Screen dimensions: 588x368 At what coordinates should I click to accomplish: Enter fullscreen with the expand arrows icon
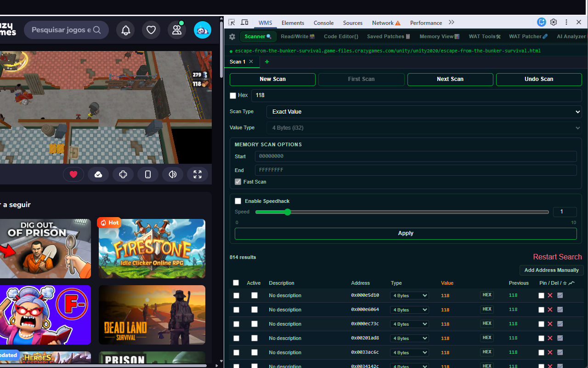[x=198, y=174]
